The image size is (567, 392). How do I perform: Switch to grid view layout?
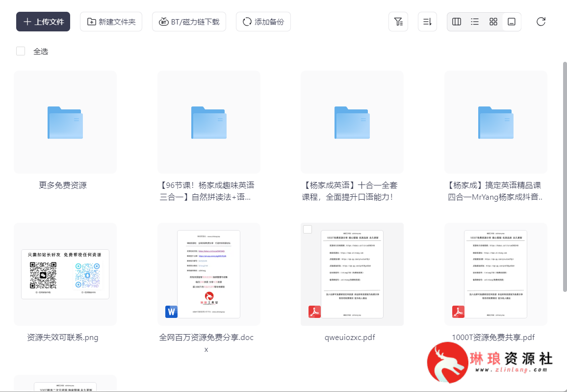pyautogui.click(x=493, y=22)
